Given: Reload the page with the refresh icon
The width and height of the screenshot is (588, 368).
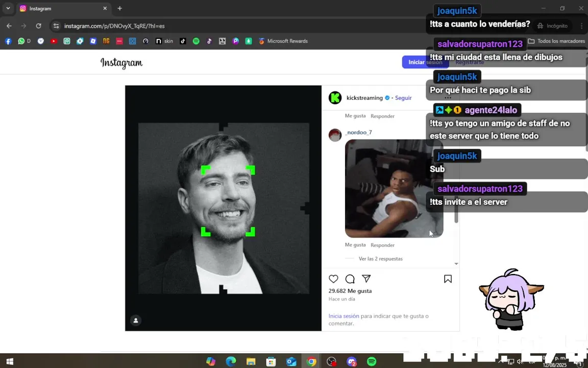Looking at the screenshot, I should tap(38, 26).
